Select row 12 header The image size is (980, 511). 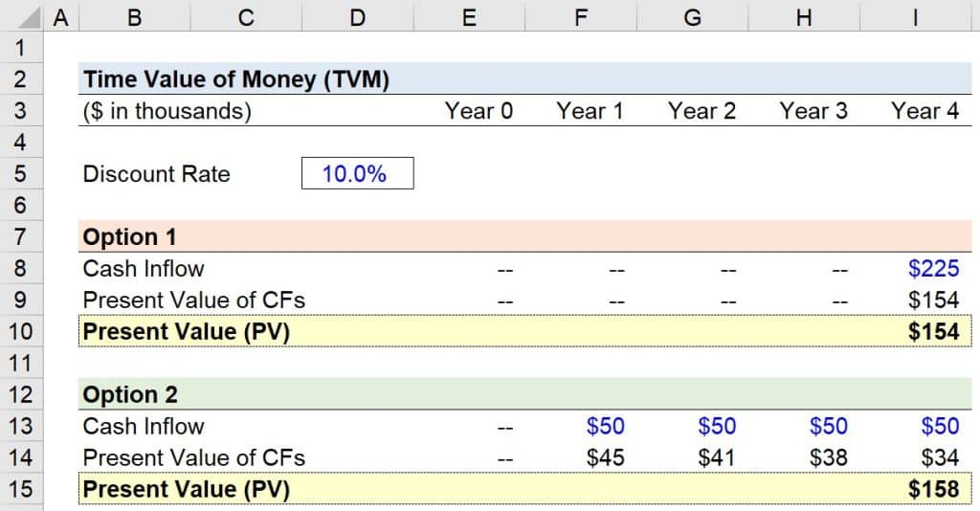pyautogui.click(x=21, y=394)
